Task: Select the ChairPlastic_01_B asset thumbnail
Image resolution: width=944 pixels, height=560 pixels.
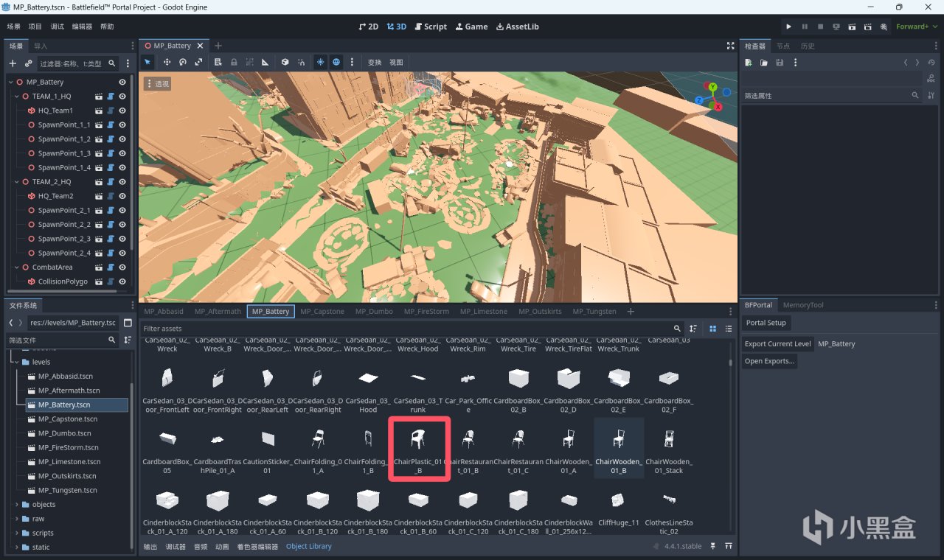Action: [x=419, y=449]
